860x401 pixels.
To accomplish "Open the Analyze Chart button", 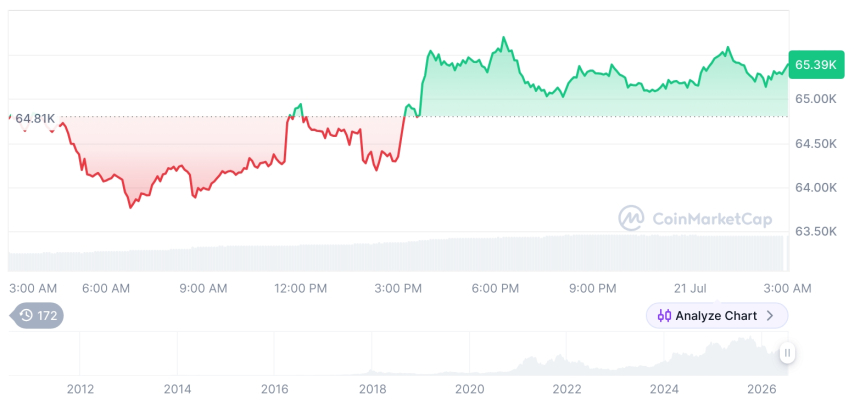I will tap(717, 316).
